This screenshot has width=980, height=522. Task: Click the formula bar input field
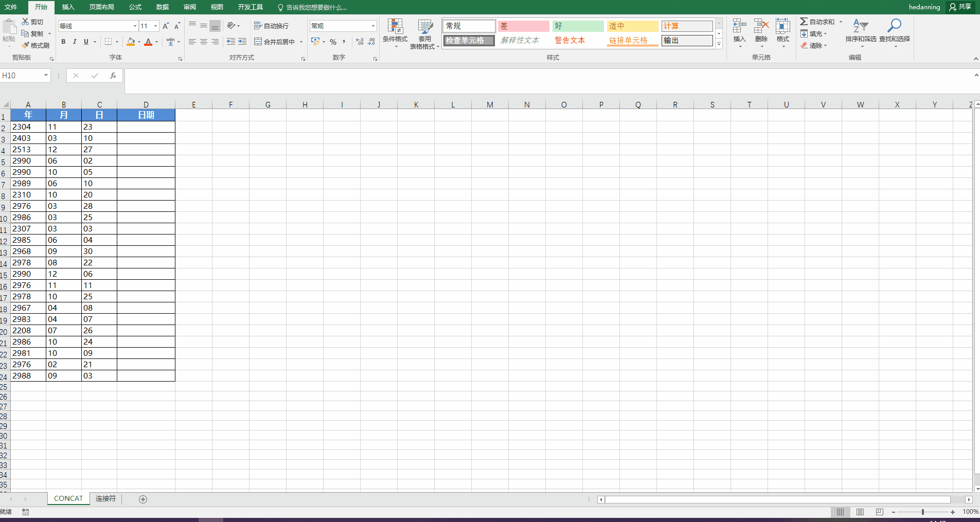548,81
